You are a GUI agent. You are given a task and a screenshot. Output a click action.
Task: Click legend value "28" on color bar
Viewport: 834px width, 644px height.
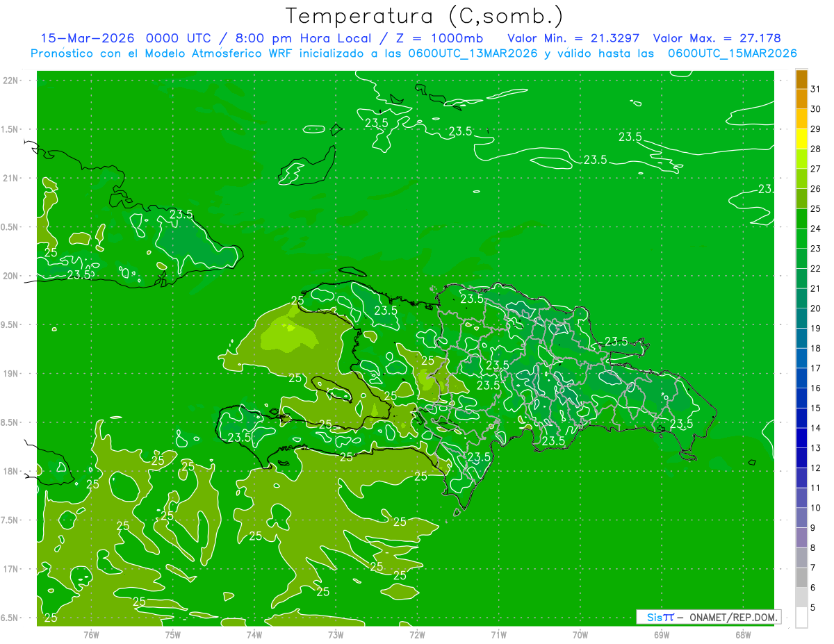tap(816, 149)
